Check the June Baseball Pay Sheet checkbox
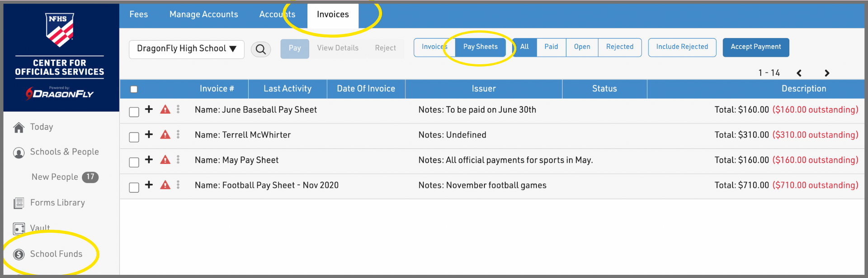 pos(134,112)
